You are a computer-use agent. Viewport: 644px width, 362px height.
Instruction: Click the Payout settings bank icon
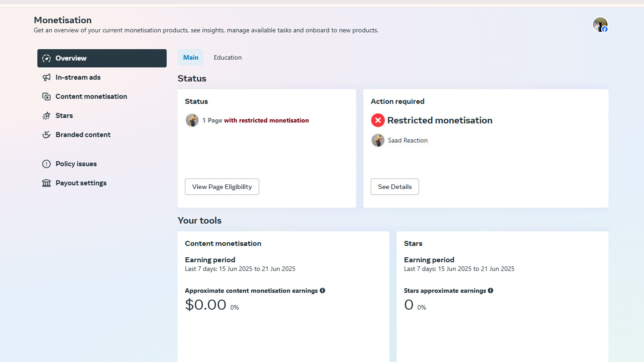(x=46, y=183)
